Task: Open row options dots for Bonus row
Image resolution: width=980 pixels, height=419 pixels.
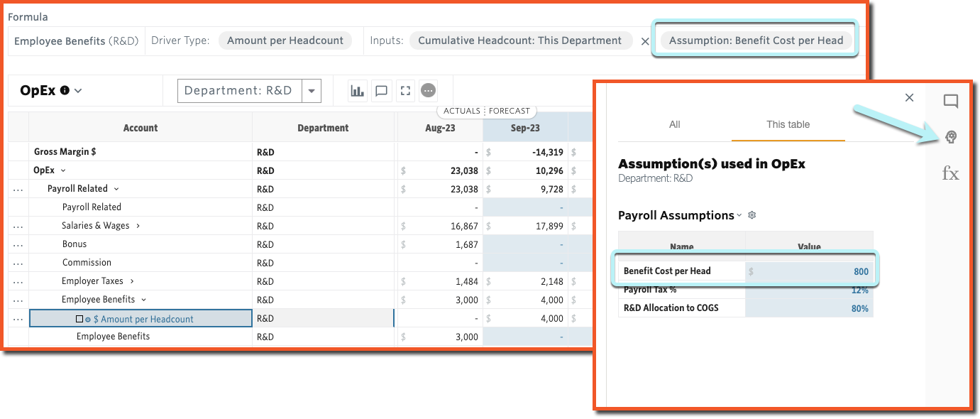Action: pyautogui.click(x=18, y=244)
